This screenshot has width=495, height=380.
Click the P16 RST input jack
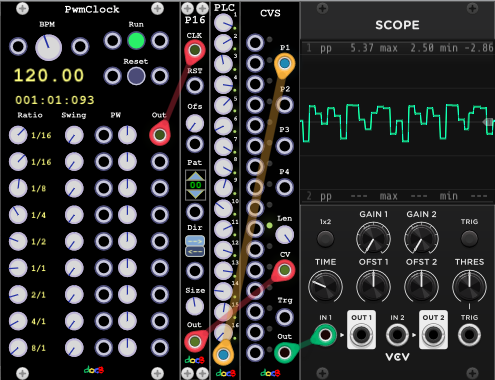click(x=195, y=86)
